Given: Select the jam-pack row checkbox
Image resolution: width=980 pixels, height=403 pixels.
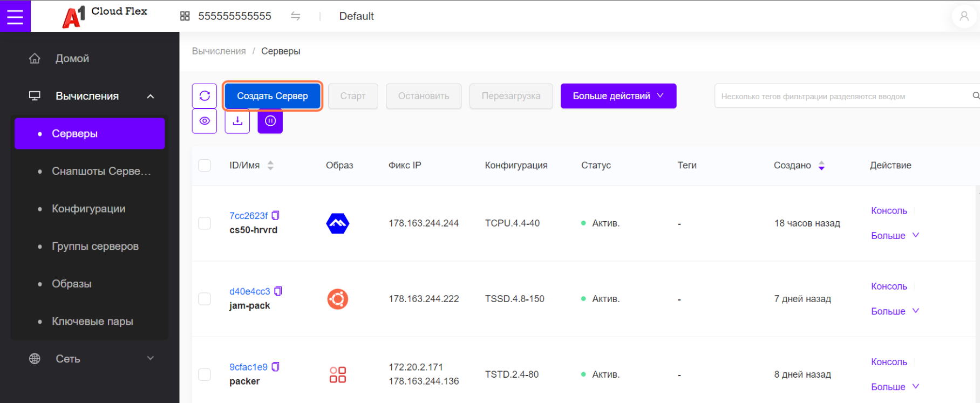Looking at the screenshot, I should click(205, 299).
